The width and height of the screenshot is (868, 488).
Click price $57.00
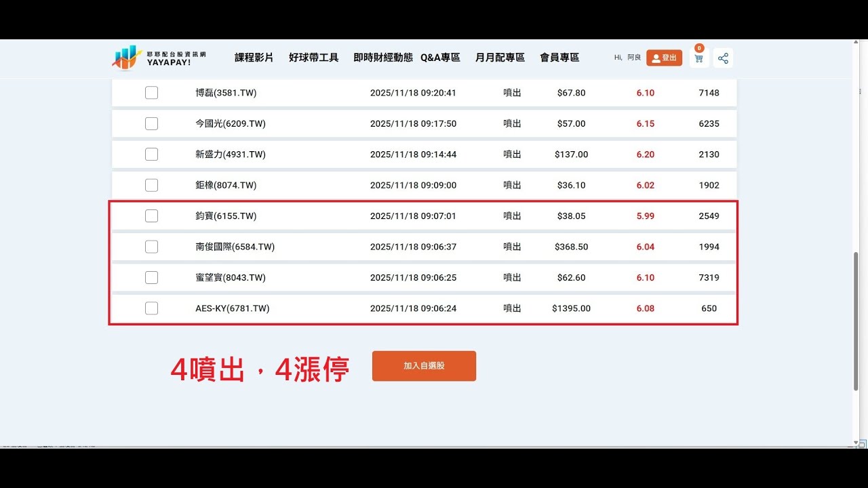(571, 123)
